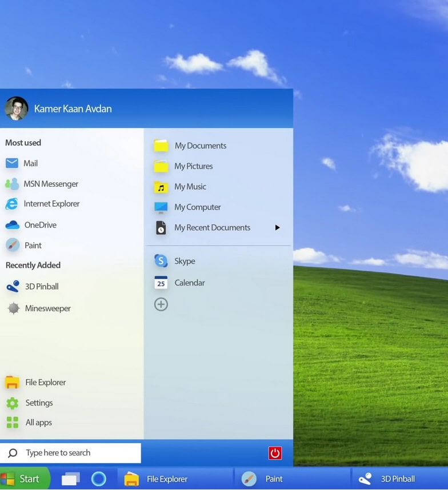Click the Cortana circle on taskbar
This screenshot has height=490, width=448.
(99, 479)
